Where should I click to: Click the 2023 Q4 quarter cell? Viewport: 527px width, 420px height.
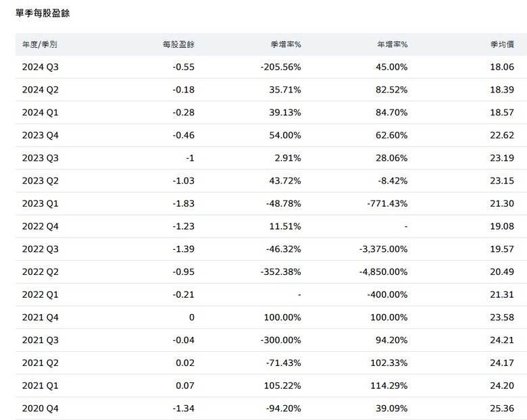pyautogui.click(x=41, y=136)
